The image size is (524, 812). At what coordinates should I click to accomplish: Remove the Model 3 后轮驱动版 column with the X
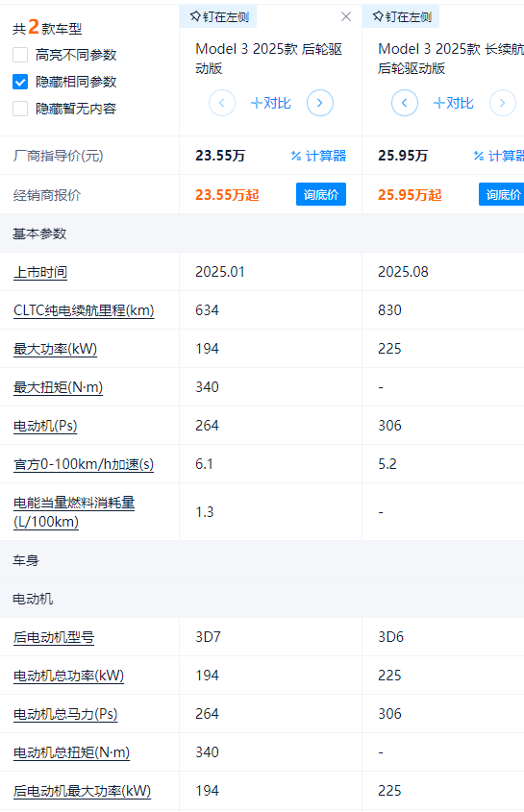click(346, 16)
